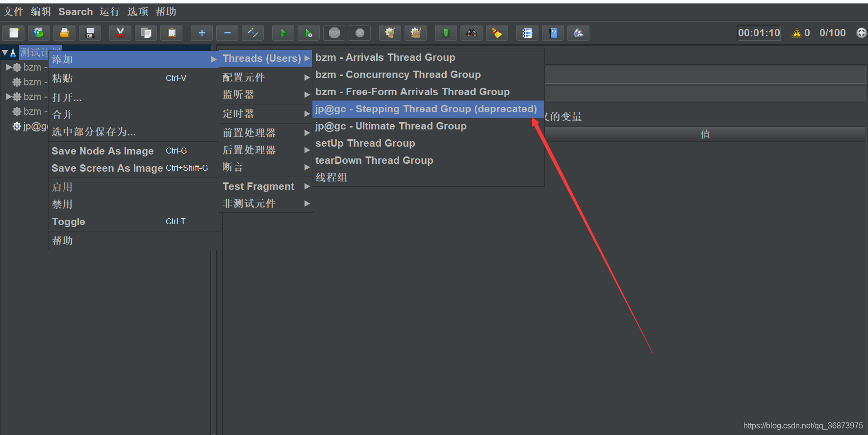868x435 pixels.
Task: Expand the 后置处理器 submenu
Action: pyautogui.click(x=266, y=150)
